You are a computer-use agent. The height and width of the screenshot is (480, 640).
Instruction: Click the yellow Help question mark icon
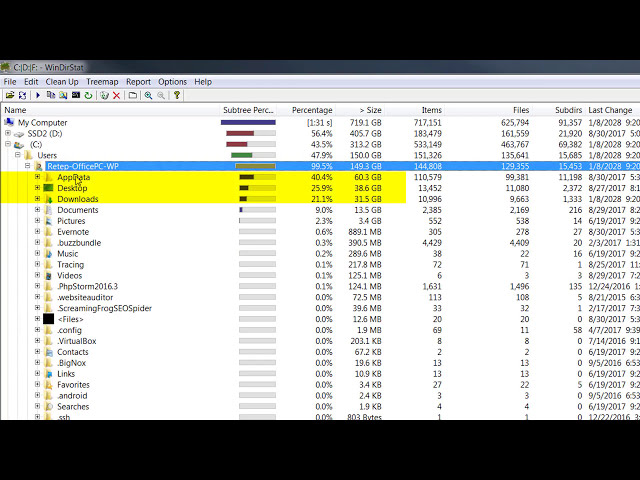coord(177,95)
